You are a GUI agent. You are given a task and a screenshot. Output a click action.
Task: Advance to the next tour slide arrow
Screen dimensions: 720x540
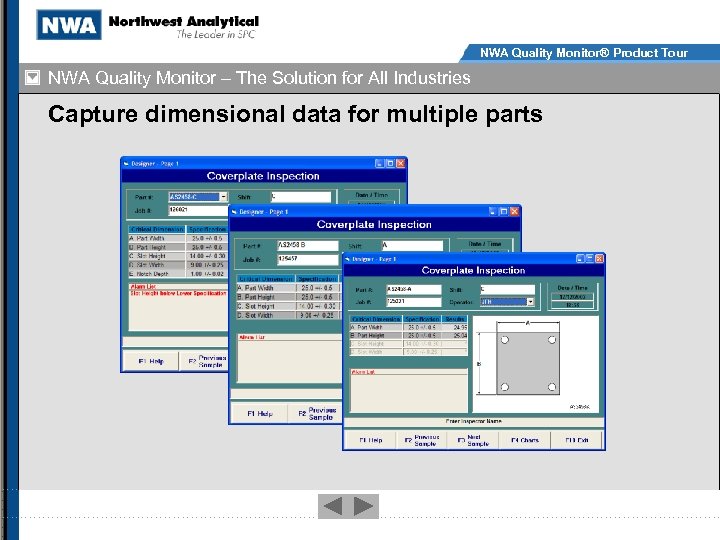(x=364, y=506)
